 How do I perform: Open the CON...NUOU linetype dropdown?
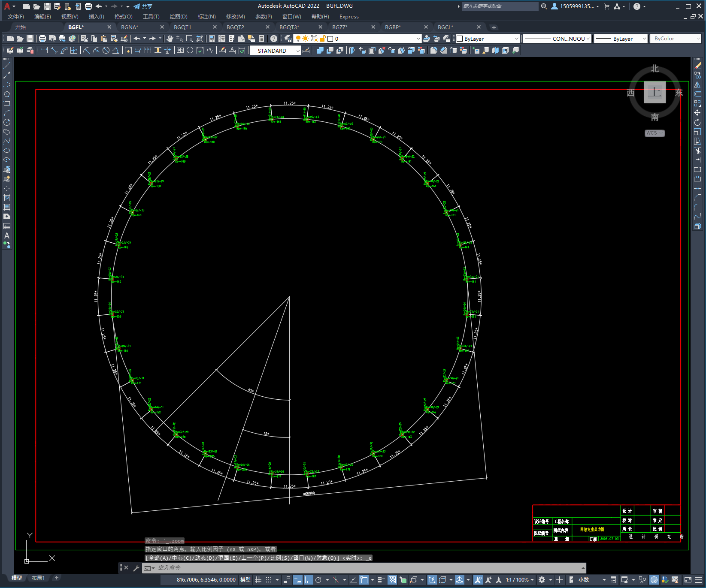(x=557, y=39)
